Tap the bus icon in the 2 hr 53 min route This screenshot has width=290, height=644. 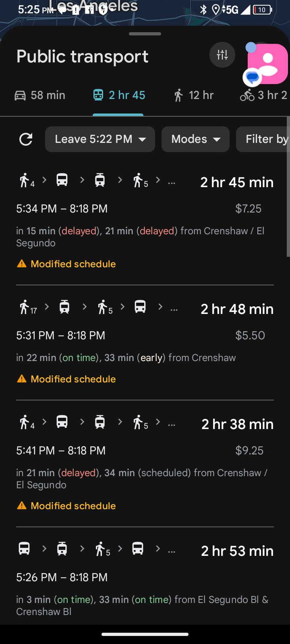coord(24,549)
